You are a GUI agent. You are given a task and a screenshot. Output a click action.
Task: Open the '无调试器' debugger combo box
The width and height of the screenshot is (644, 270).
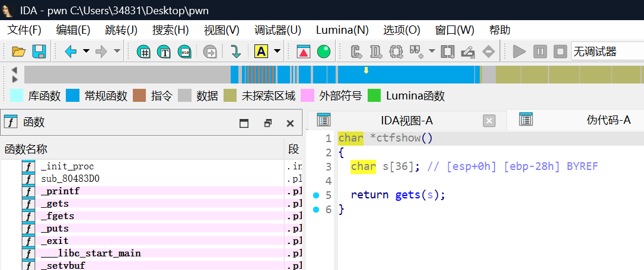pos(607,52)
